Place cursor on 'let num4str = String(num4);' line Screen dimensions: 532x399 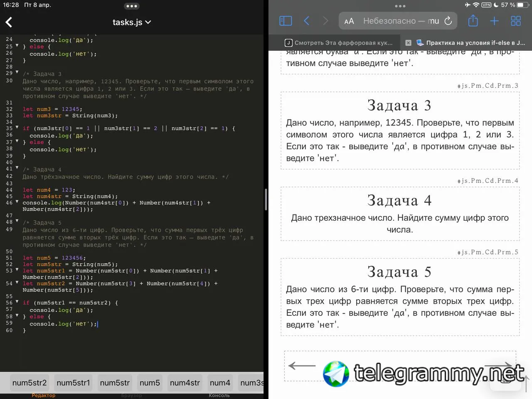click(70, 196)
